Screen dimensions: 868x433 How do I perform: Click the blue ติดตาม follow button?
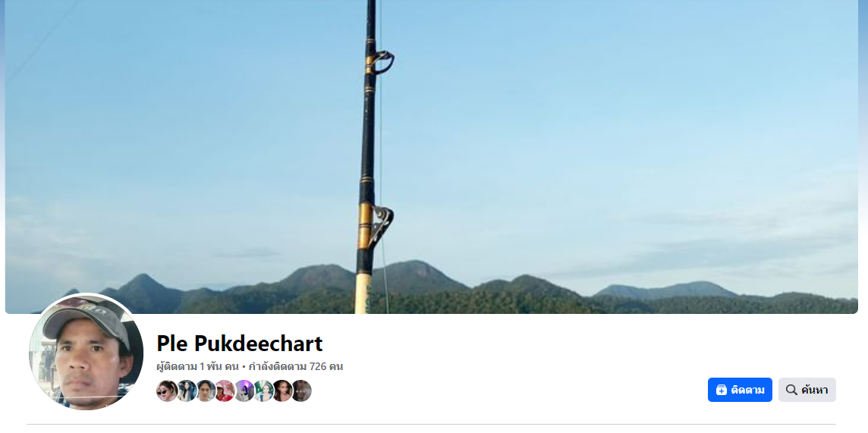pos(740,390)
